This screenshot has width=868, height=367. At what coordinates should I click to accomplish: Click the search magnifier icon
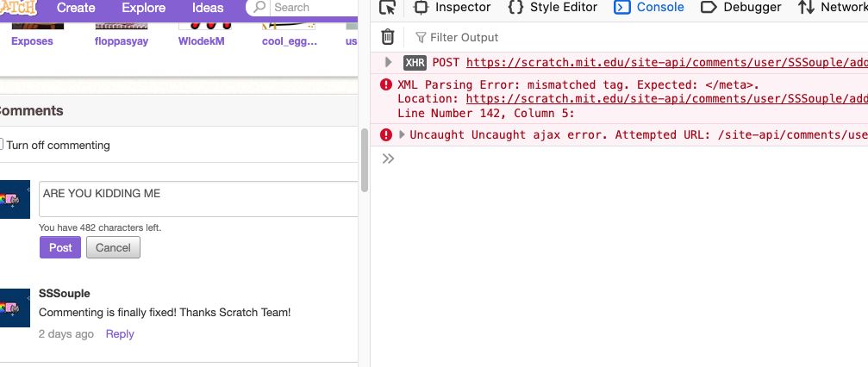tap(259, 7)
